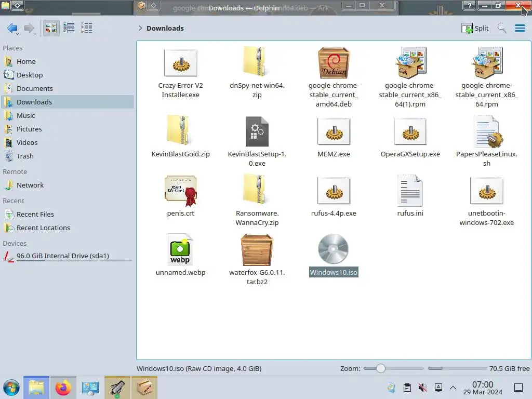The height and width of the screenshot is (399, 532).
Task: Click the show desktop button
Action: pyautogui.click(x=518, y=388)
